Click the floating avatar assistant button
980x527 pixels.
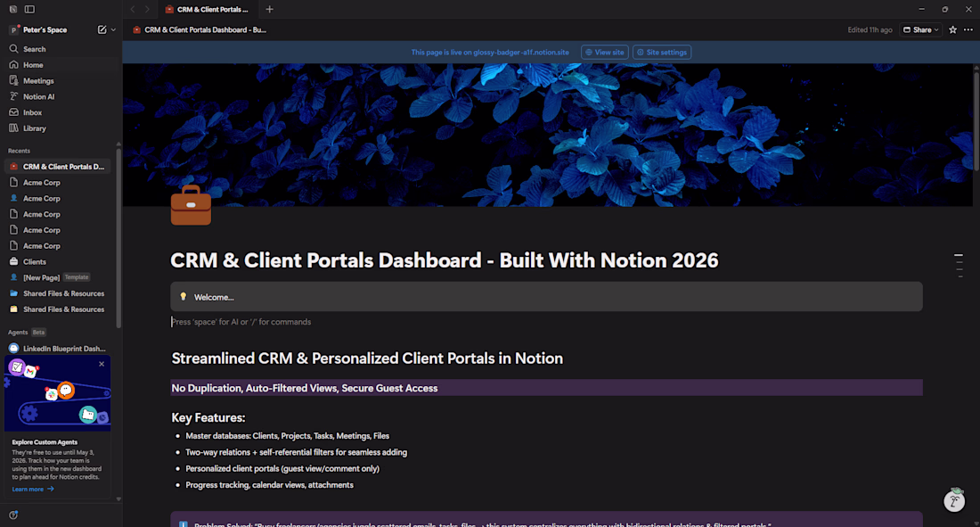(x=954, y=500)
